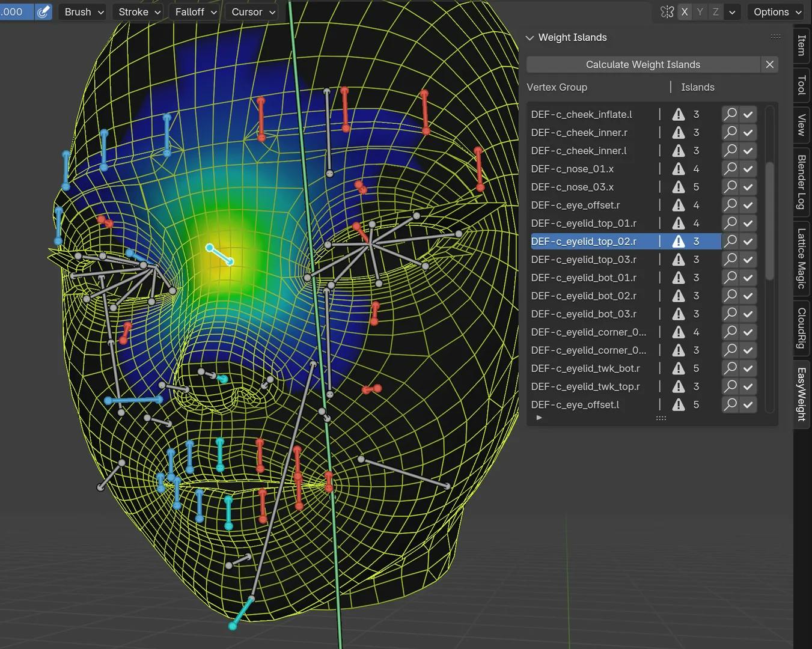The image size is (812, 649).
Task: Toggle Y axis symmetry
Action: (x=700, y=12)
